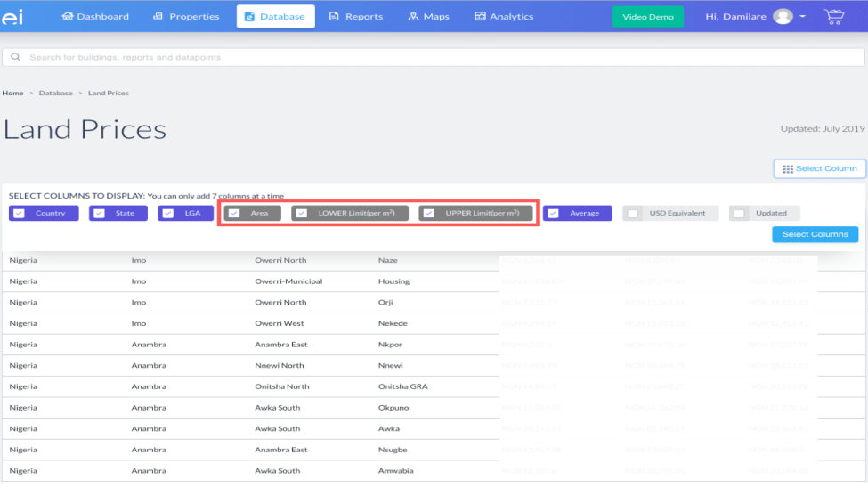Click the Amwabia area cell
The image size is (868, 488).
pos(396,471)
